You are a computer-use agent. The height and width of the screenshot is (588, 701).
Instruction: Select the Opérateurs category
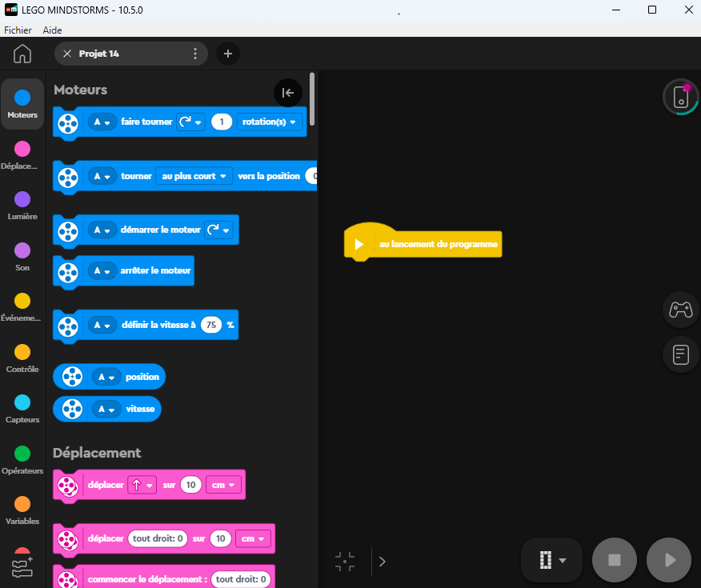tap(22, 460)
